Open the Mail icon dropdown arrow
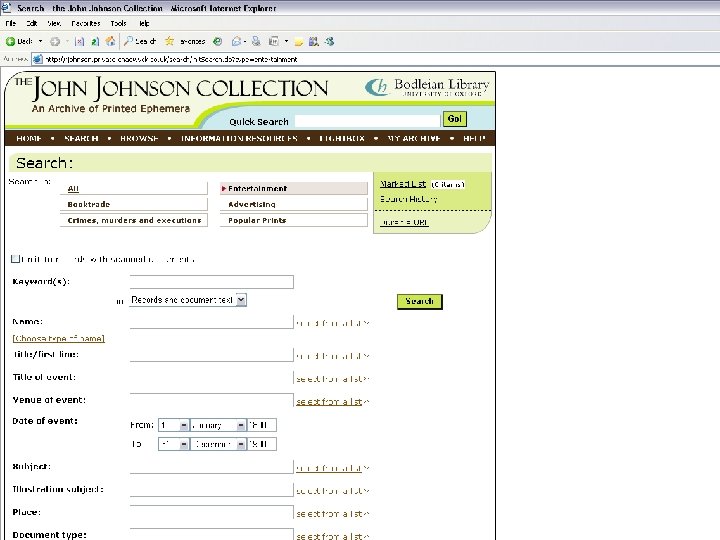Screen dimensions: 720x540 click(245, 41)
